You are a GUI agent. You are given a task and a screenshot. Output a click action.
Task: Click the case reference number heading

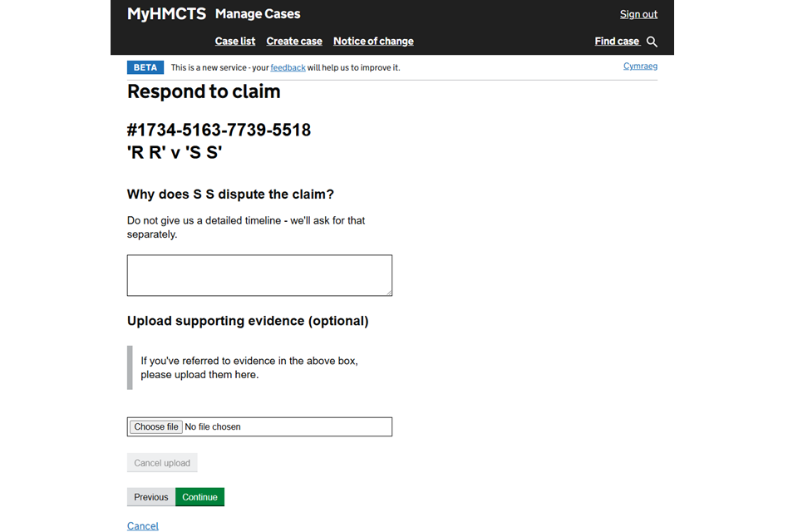click(219, 131)
